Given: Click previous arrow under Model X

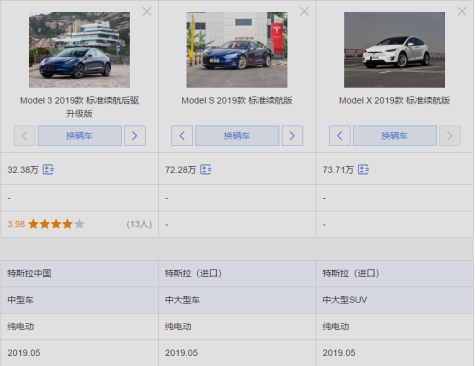Looking at the screenshot, I should [340, 136].
